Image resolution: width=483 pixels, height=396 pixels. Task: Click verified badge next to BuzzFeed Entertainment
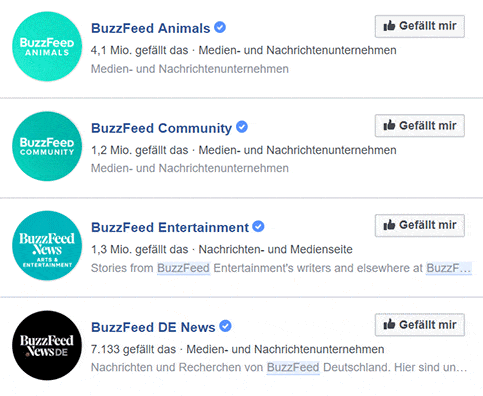pyautogui.click(x=258, y=226)
